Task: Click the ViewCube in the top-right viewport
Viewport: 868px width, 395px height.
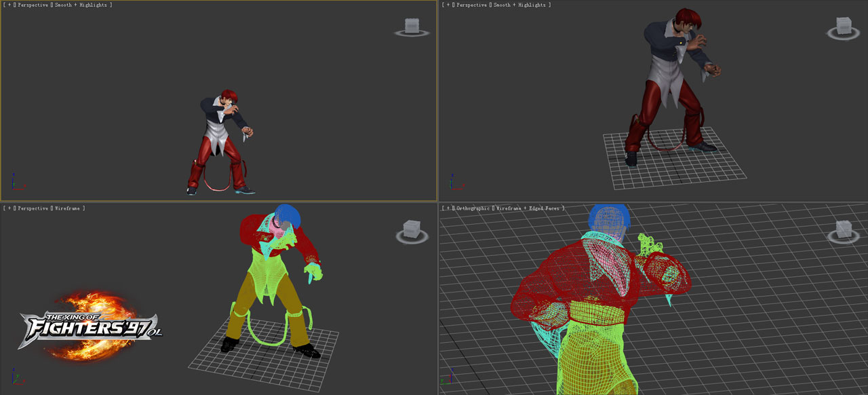Action: [844, 26]
